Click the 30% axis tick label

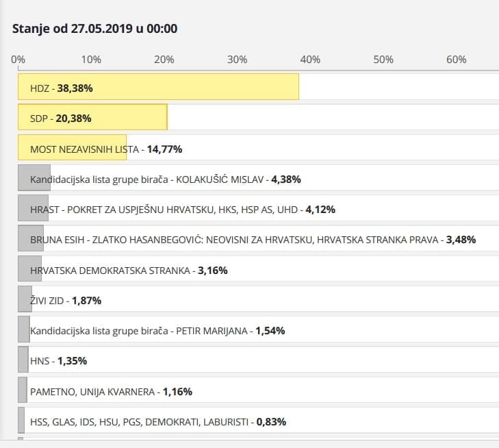tap(237, 60)
